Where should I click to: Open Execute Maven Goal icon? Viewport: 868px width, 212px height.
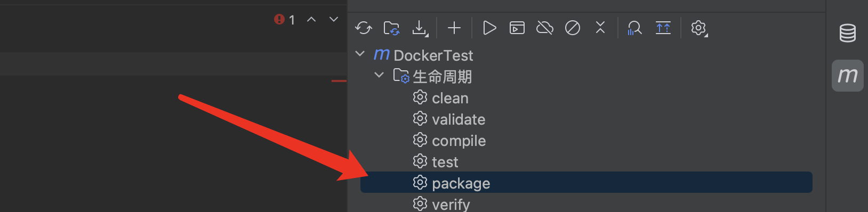517,28
